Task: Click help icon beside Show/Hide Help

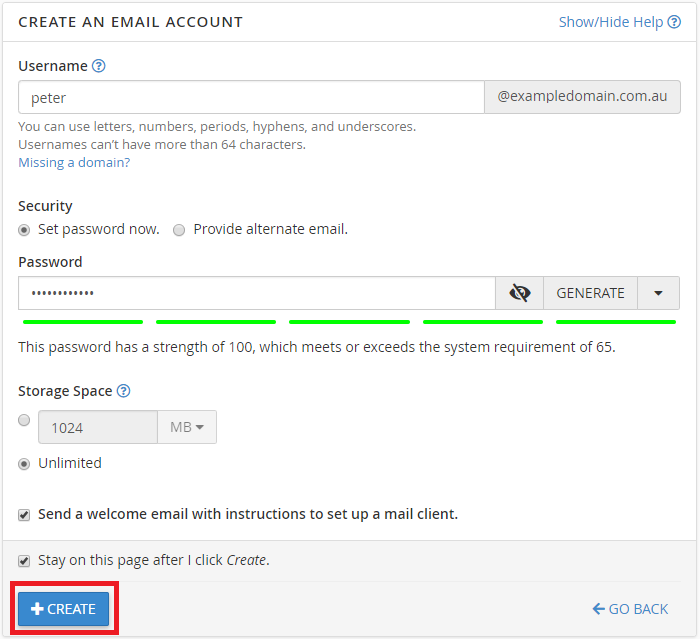Action: pos(673,22)
